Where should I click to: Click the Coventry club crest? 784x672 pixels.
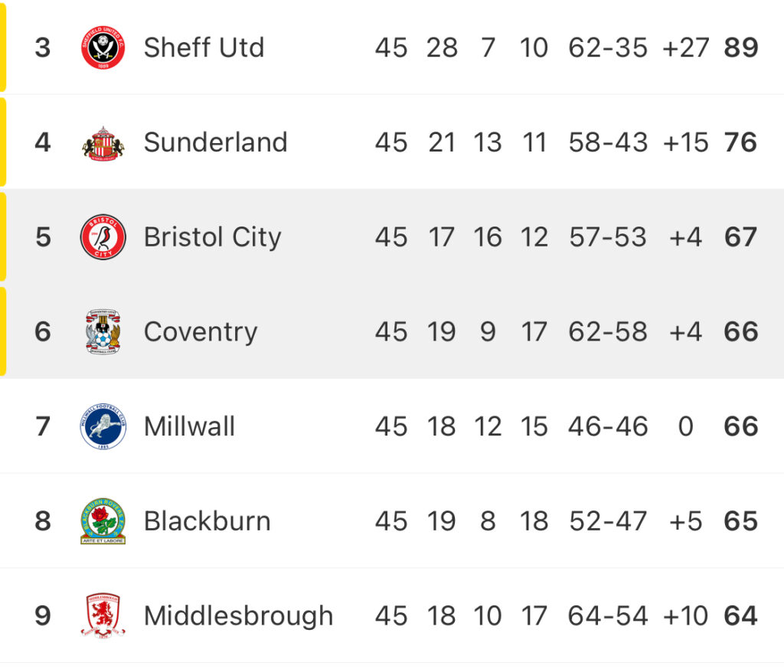tap(103, 331)
